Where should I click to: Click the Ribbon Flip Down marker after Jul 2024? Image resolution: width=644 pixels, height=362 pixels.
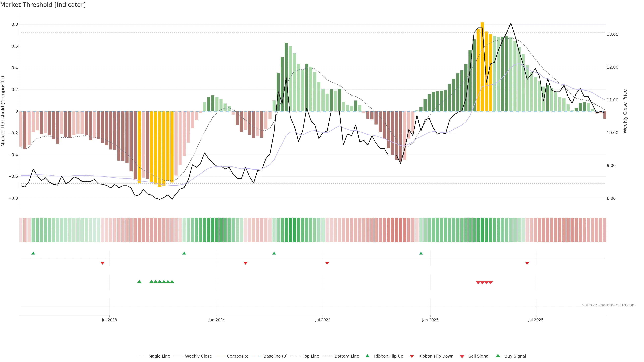327,263
